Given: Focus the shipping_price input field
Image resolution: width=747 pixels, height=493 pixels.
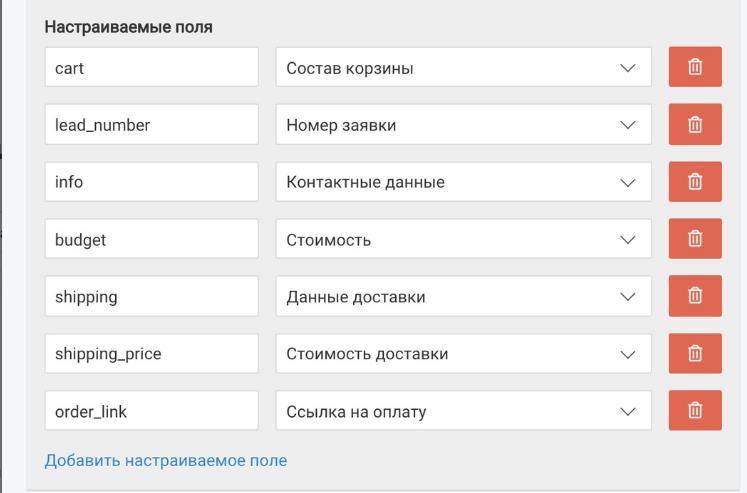Looking at the screenshot, I should 151,353.
